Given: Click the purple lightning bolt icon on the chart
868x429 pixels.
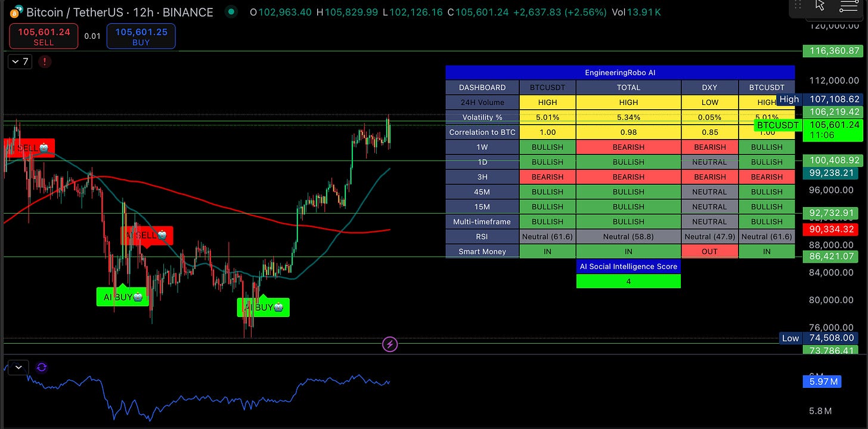Looking at the screenshot, I should 389,344.
